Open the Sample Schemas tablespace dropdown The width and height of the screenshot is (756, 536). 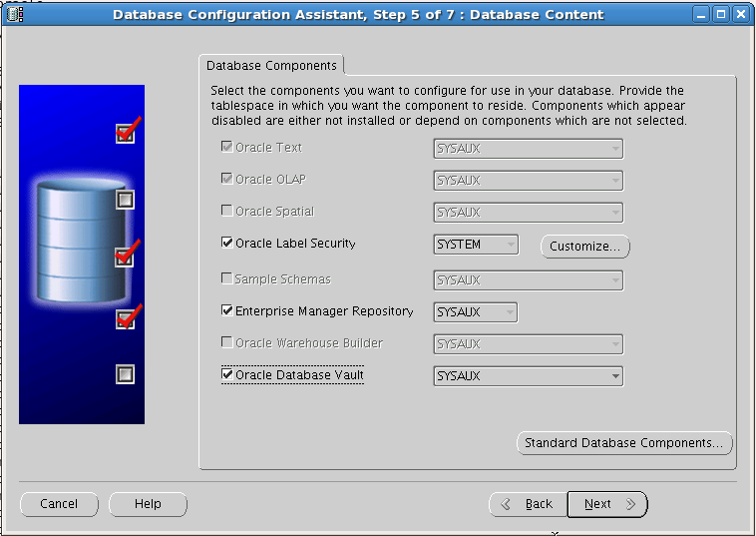coord(528,280)
